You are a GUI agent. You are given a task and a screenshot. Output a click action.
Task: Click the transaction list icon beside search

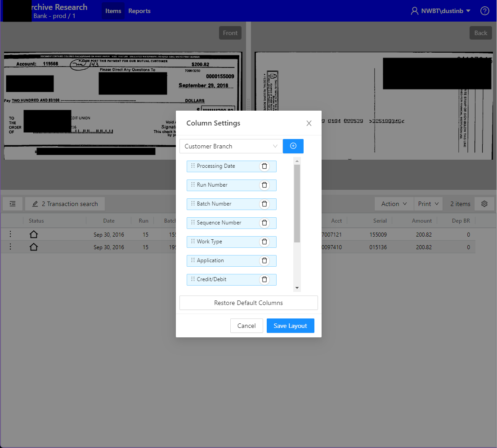(12, 204)
